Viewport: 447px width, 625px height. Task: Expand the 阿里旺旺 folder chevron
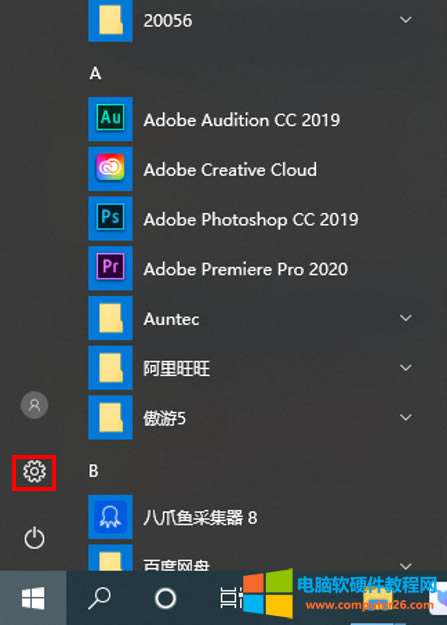point(406,368)
